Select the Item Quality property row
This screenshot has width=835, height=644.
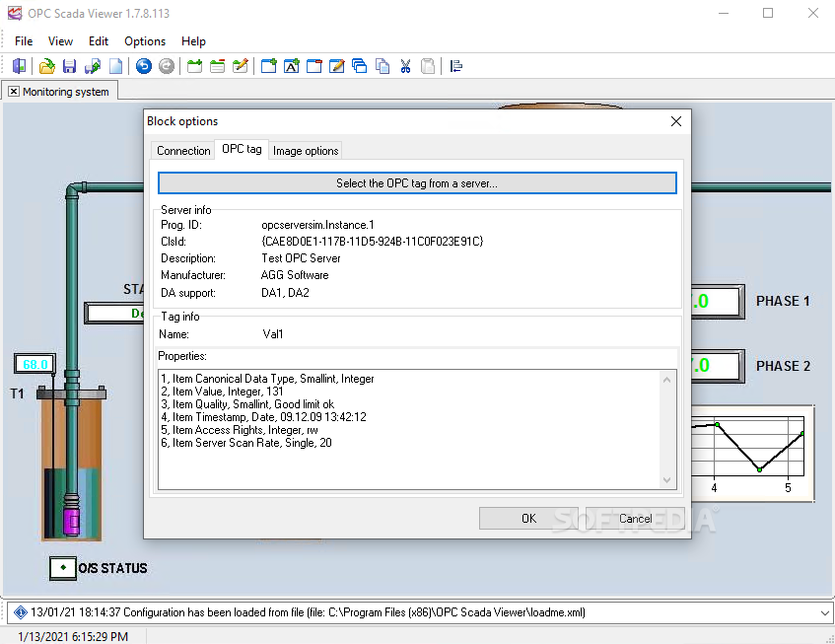click(x=247, y=404)
